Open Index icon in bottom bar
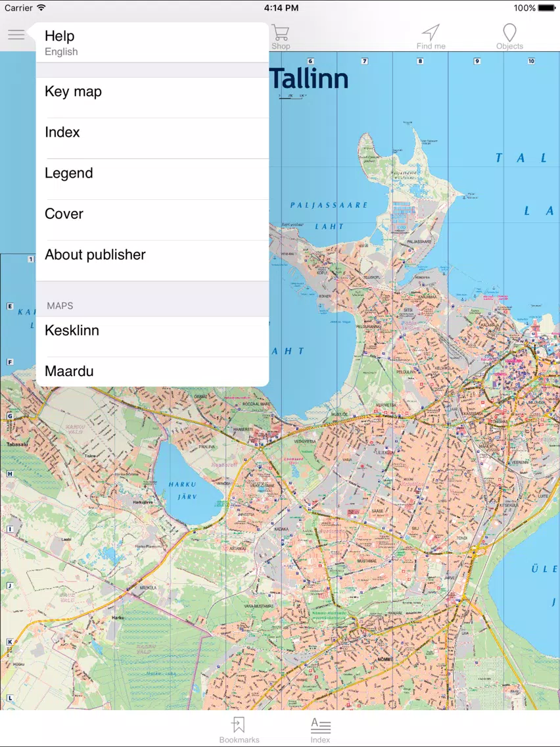 (321, 730)
